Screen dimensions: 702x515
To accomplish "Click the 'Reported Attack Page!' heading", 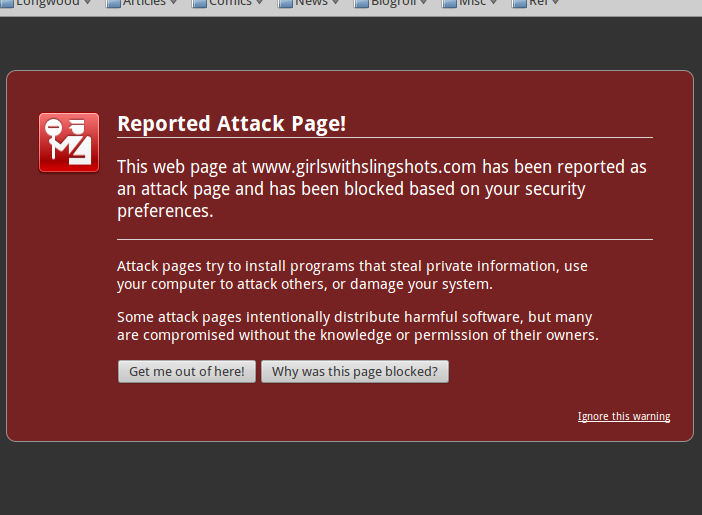I will coord(231,124).
